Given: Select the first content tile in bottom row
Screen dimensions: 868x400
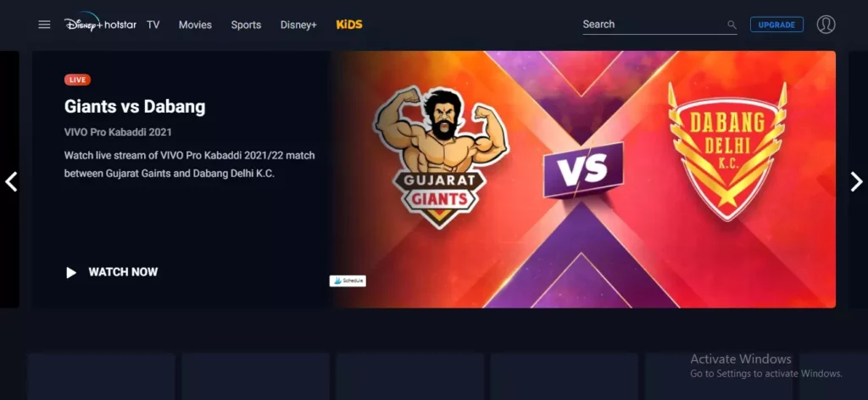Looking at the screenshot, I should click(102, 377).
